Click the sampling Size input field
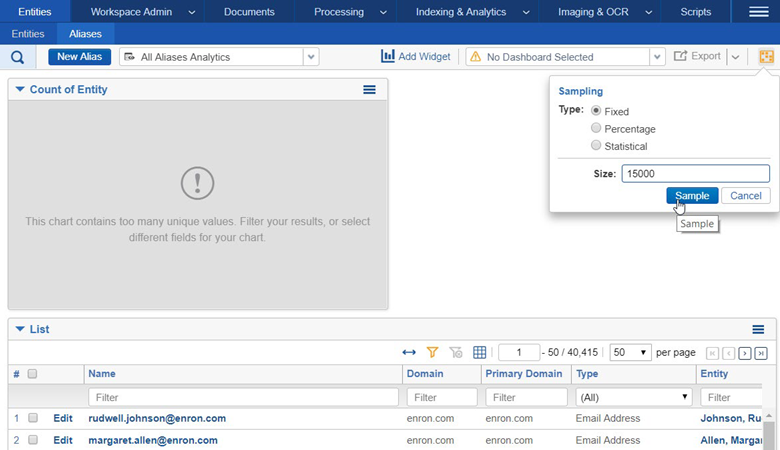 click(695, 174)
